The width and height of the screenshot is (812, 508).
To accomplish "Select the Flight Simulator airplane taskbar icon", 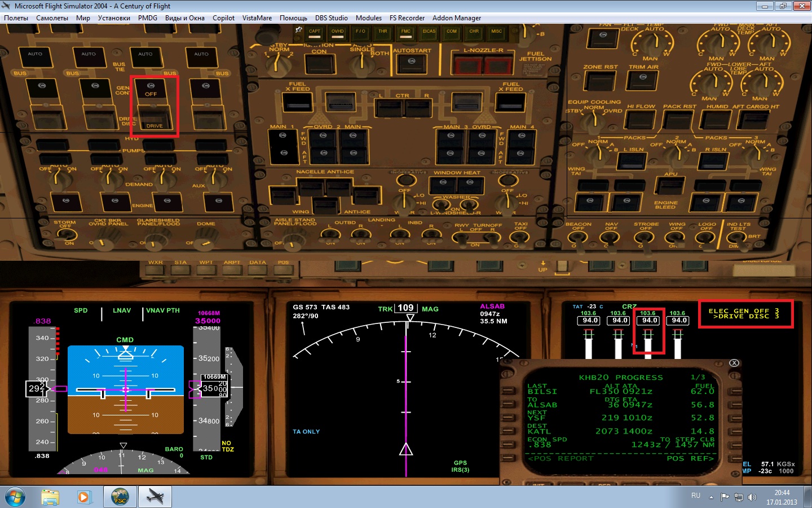I will pyautogui.click(x=155, y=497).
